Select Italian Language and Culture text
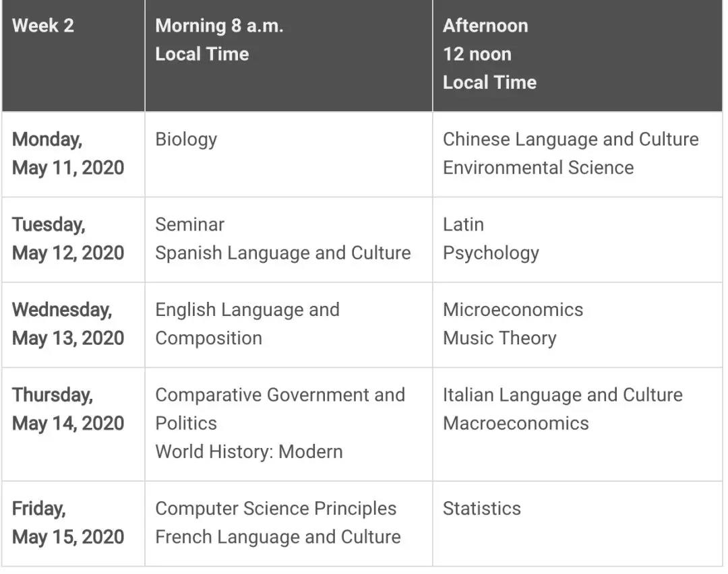 (x=562, y=395)
